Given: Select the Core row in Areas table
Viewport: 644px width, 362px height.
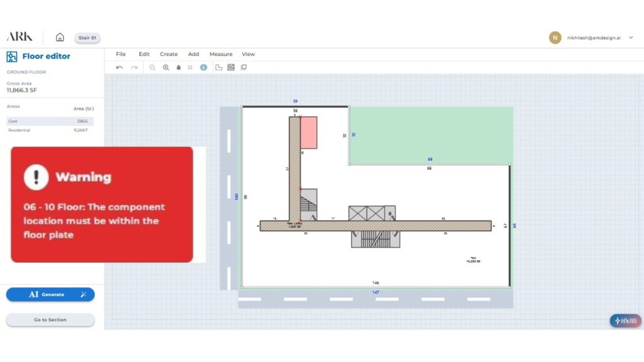Looking at the screenshot, I should point(50,121).
